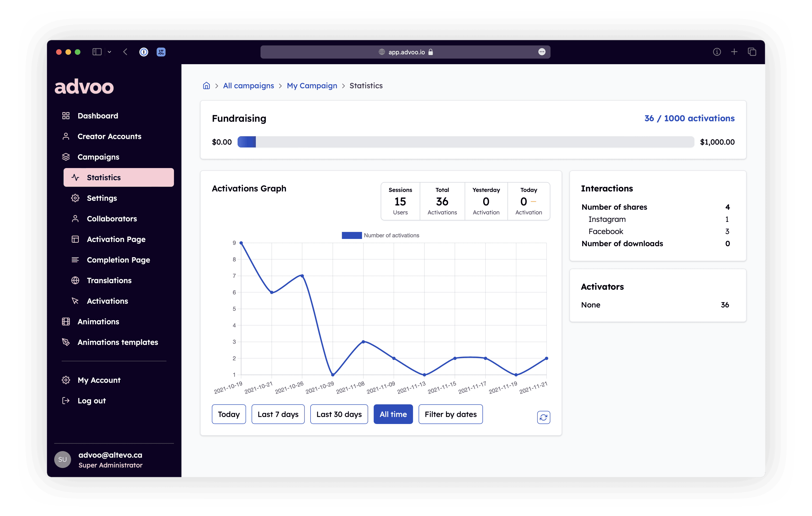Click the Fundraising progress bar
Viewport: 812px width, 516px height.
tap(465, 142)
